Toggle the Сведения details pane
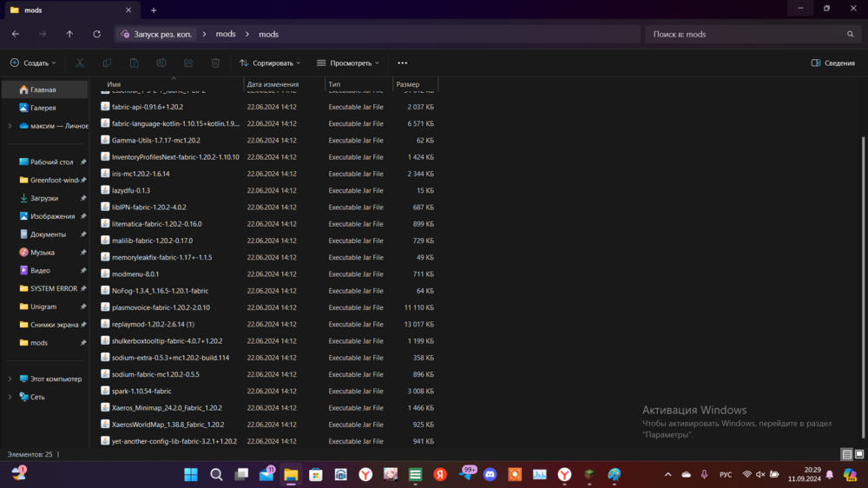 (832, 63)
